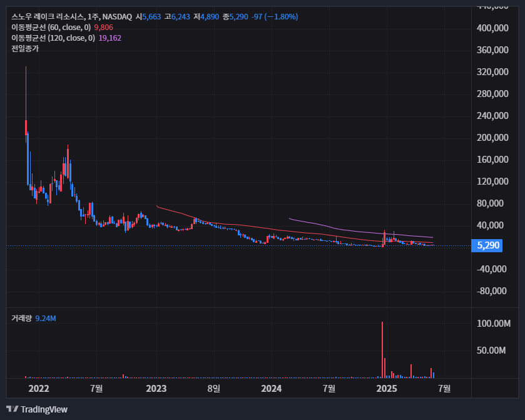Click the 240,000 price axis label

492,116
